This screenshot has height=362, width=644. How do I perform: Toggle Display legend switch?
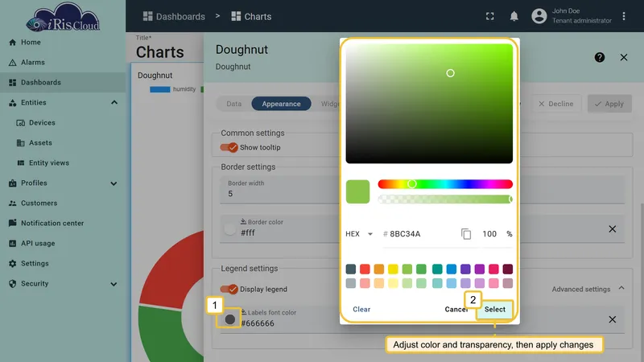click(229, 290)
